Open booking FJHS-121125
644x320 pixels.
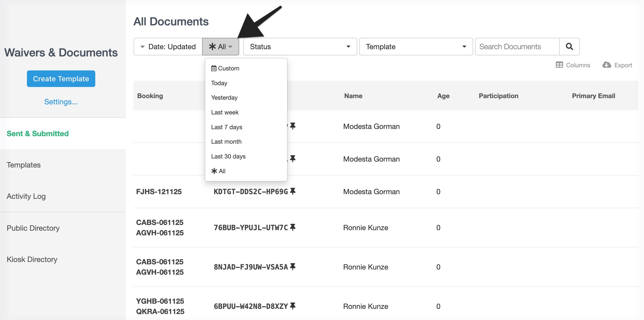(159, 192)
